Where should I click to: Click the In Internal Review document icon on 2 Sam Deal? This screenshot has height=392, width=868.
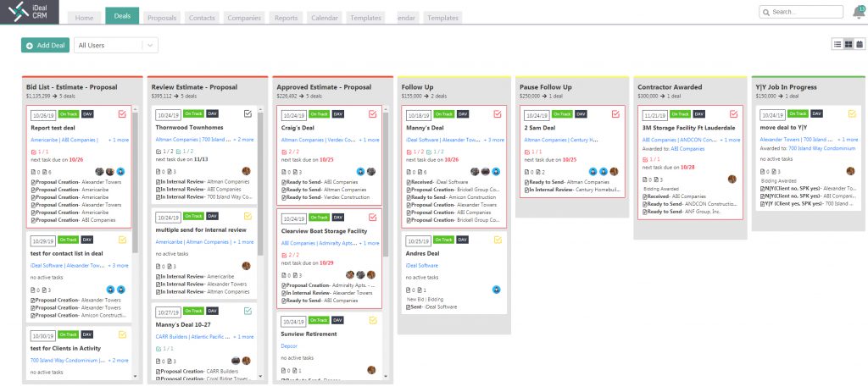point(526,190)
